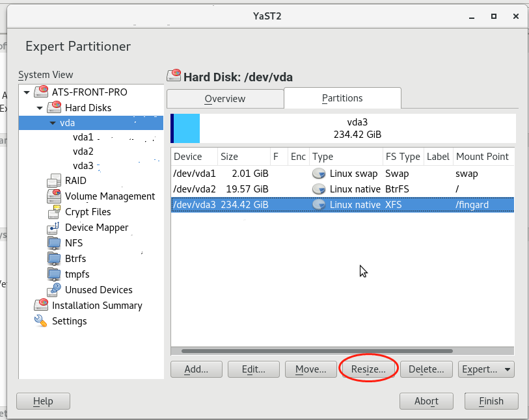Click the partition type icon in /dev/vda1 row
Image resolution: width=529 pixels, height=420 pixels.
click(x=319, y=174)
